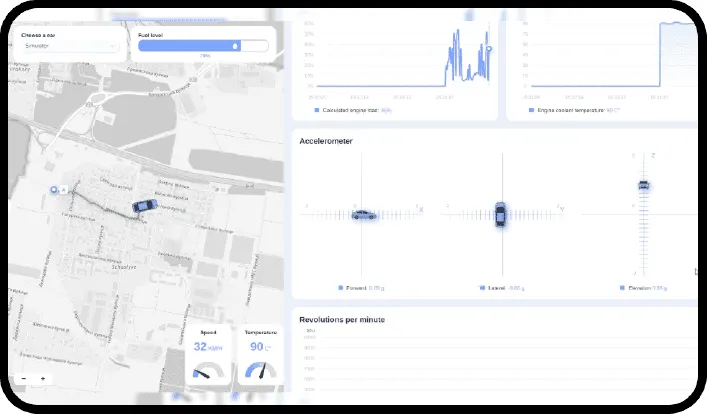Viewport: 707px width, 414px height.
Task: Toggle Engine coolant temperature legend item
Action: click(x=568, y=110)
